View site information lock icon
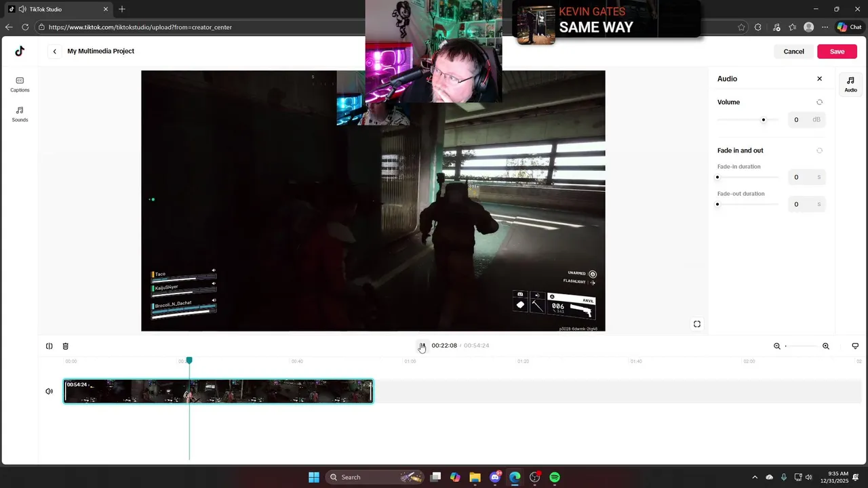This screenshot has height=488, width=868. [41, 27]
